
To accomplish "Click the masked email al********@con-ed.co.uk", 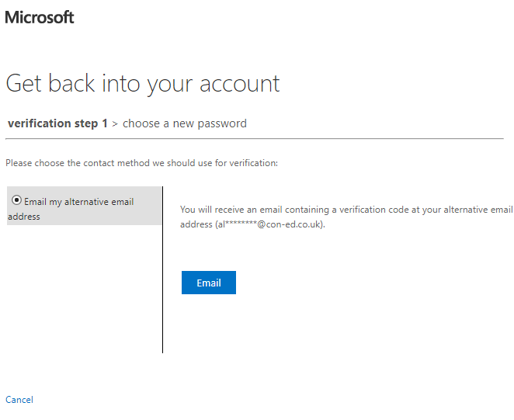I will 269,224.
